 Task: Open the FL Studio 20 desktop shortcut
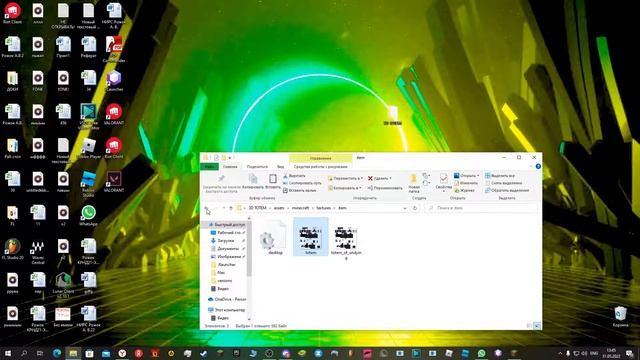click(x=13, y=249)
